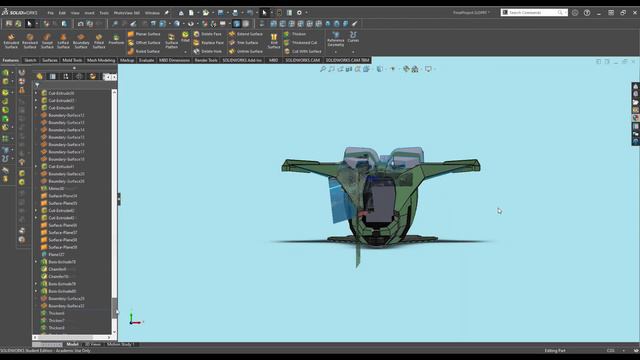This screenshot has height=360, width=640.
Task: Choose the Replace Face command
Action: (209, 42)
